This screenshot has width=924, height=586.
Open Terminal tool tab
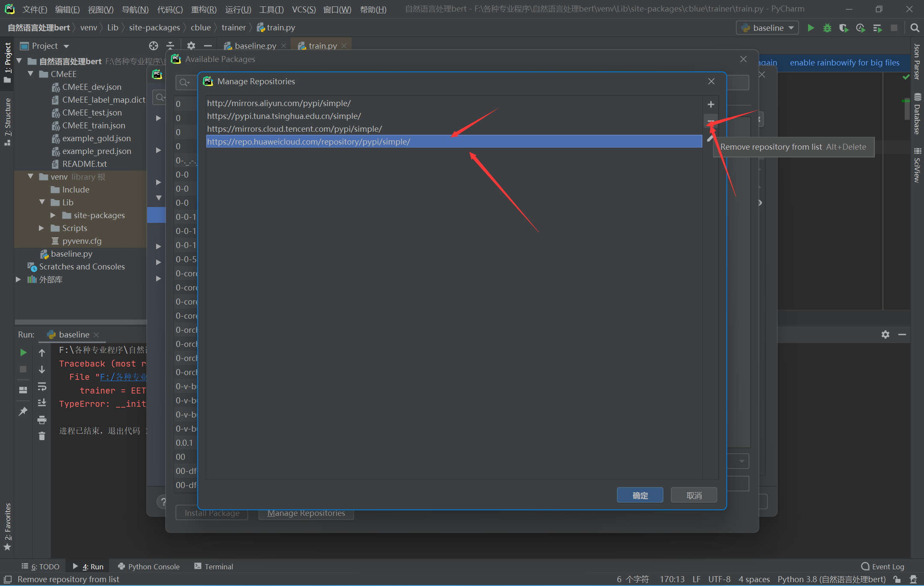click(213, 566)
